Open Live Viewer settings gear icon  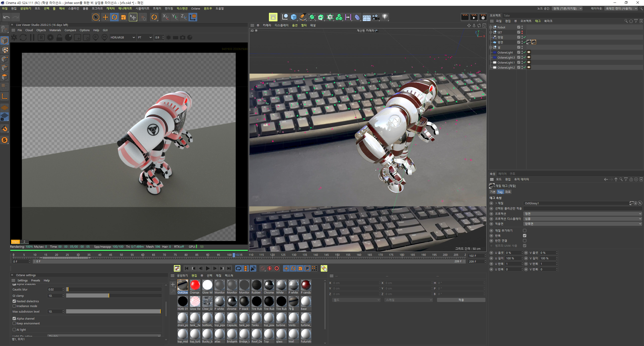(x=50, y=38)
